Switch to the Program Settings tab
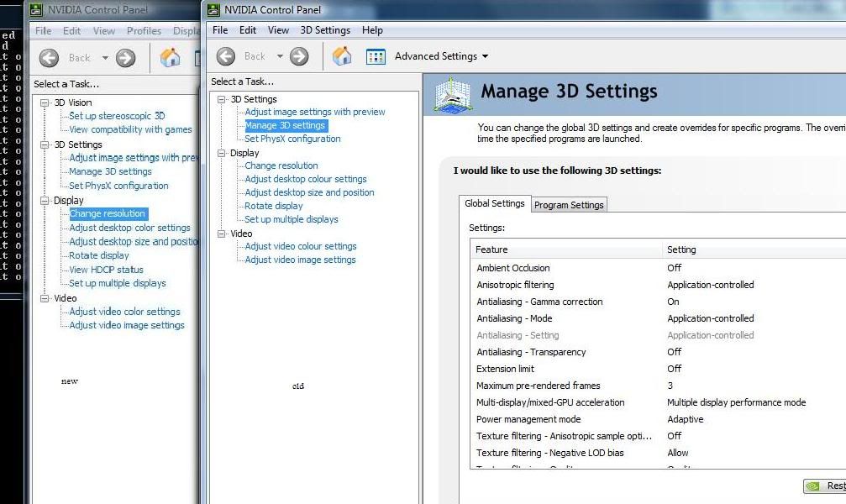Viewport: 846px width, 504px height. pos(569,205)
